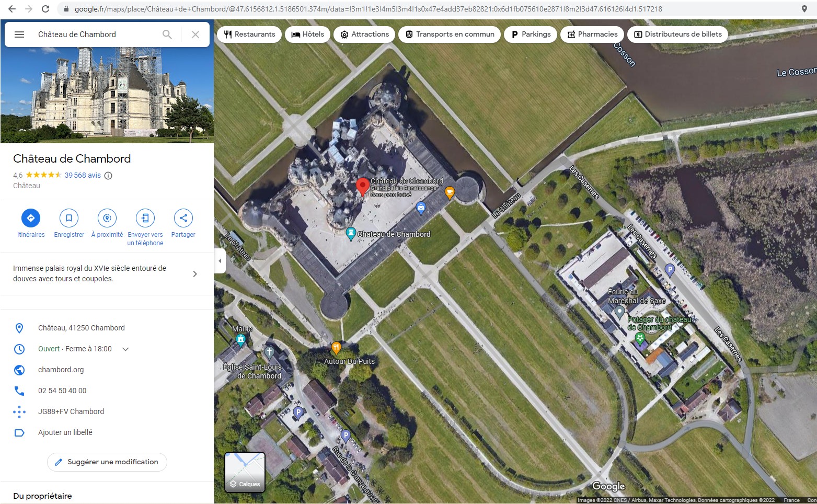Click the Itinéraires directions icon
Image resolution: width=817 pixels, height=504 pixels.
pyautogui.click(x=31, y=218)
